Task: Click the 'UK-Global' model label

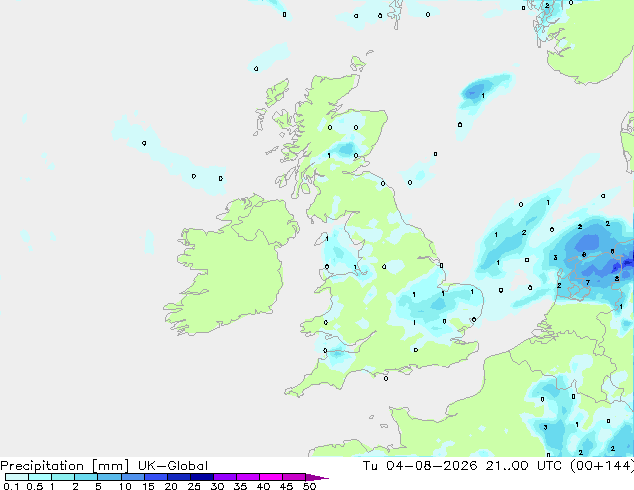Action: pyautogui.click(x=173, y=466)
